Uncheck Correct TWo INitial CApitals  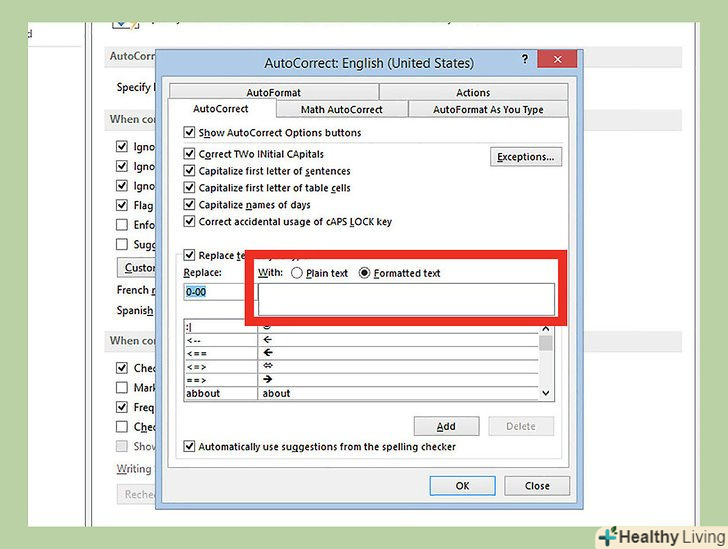click(189, 154)
